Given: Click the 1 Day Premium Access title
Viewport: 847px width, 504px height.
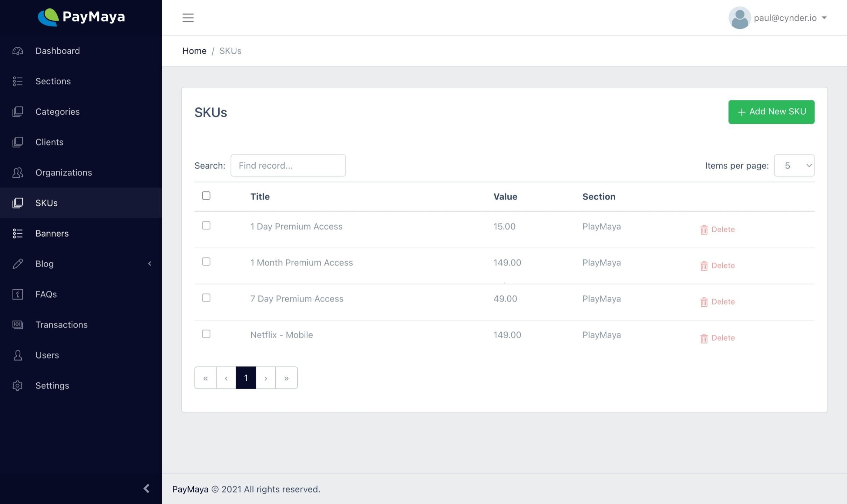Looking at the screenshot, I should click(297, 226).
